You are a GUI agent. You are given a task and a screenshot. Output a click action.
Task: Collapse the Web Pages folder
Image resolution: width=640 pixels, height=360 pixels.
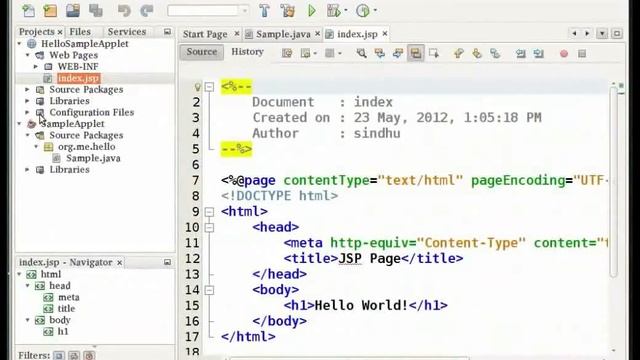(27, 55)
